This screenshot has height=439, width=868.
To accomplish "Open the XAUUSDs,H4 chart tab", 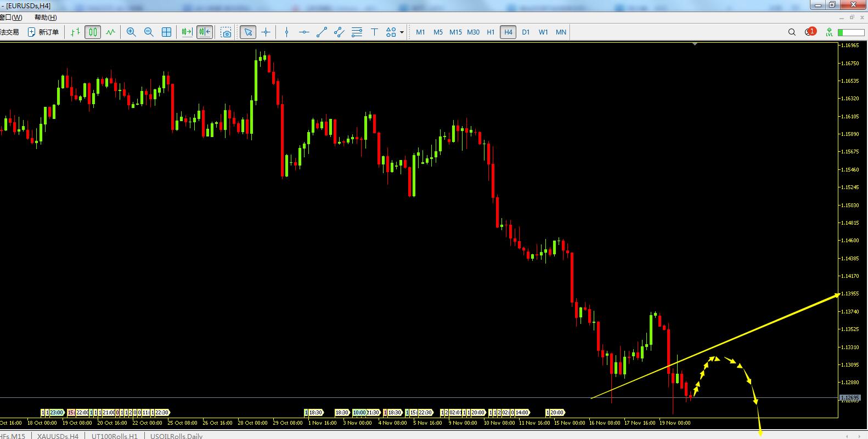I will coord(58,436).
